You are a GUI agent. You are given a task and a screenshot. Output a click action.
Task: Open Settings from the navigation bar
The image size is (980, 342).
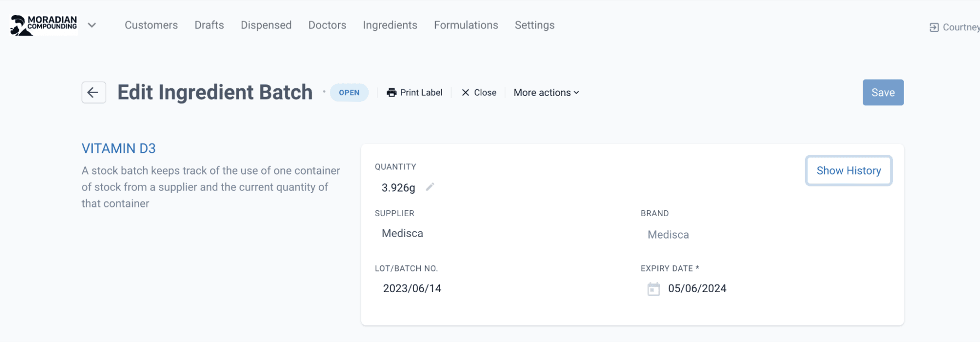[x=534, y=25]
